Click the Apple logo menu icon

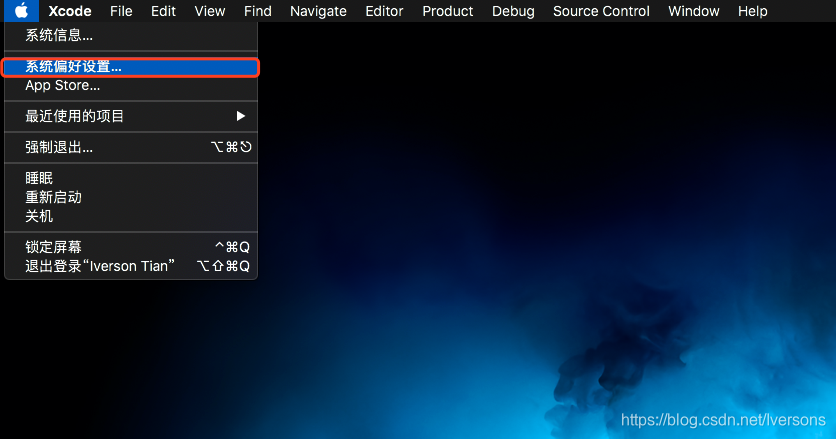21,11
